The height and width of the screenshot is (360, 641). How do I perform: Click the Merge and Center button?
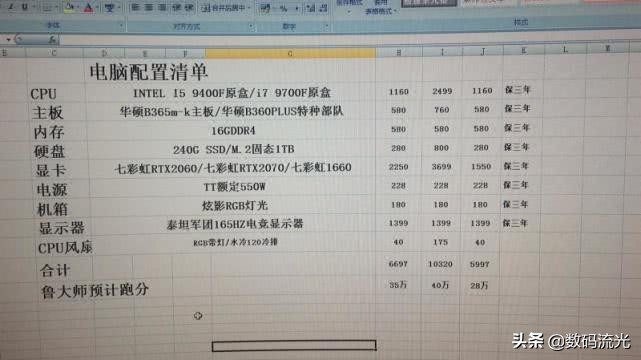coord(223,8)
